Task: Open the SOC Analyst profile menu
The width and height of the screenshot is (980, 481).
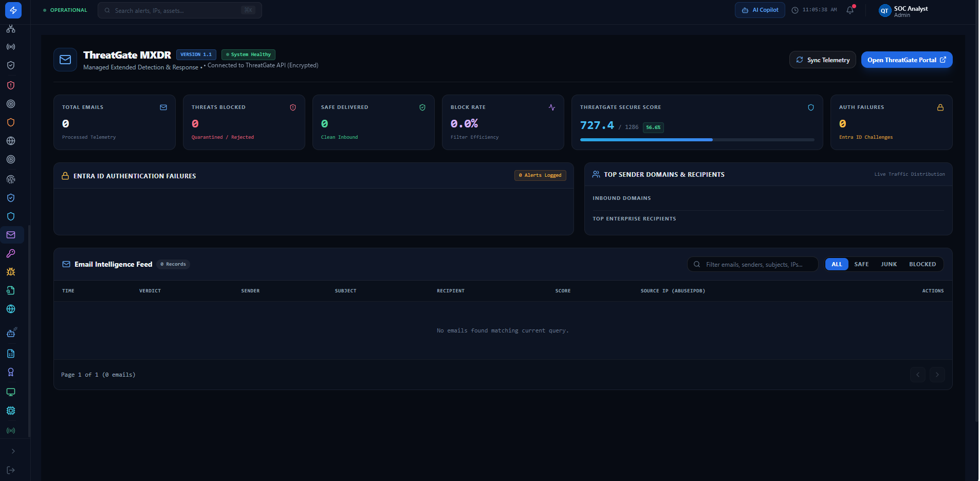Action: coord(903,11)
